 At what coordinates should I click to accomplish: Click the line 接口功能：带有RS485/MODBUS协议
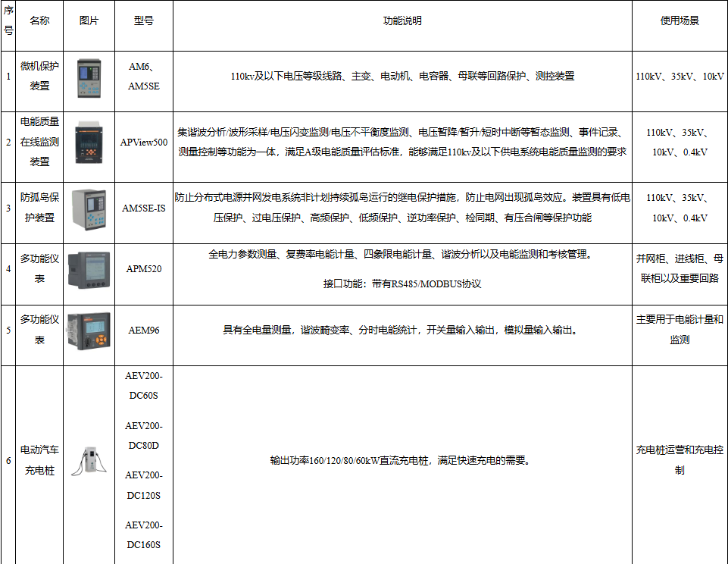[402, 284]
